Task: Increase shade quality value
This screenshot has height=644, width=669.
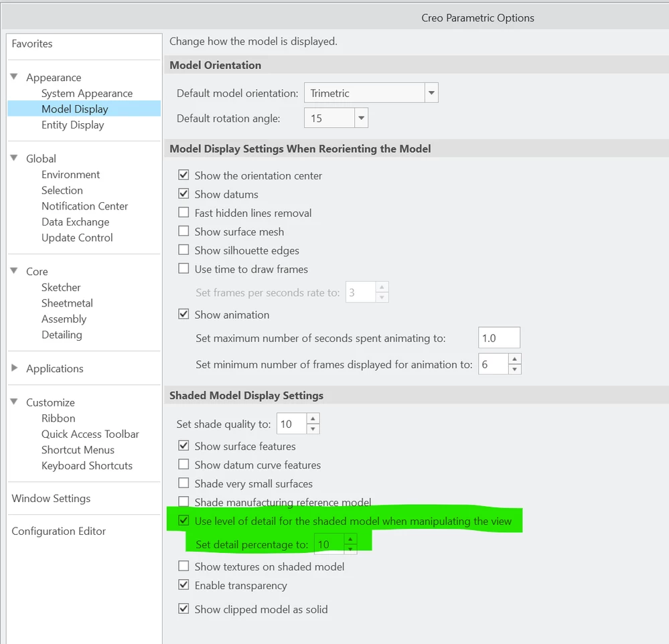Action: 313,419
